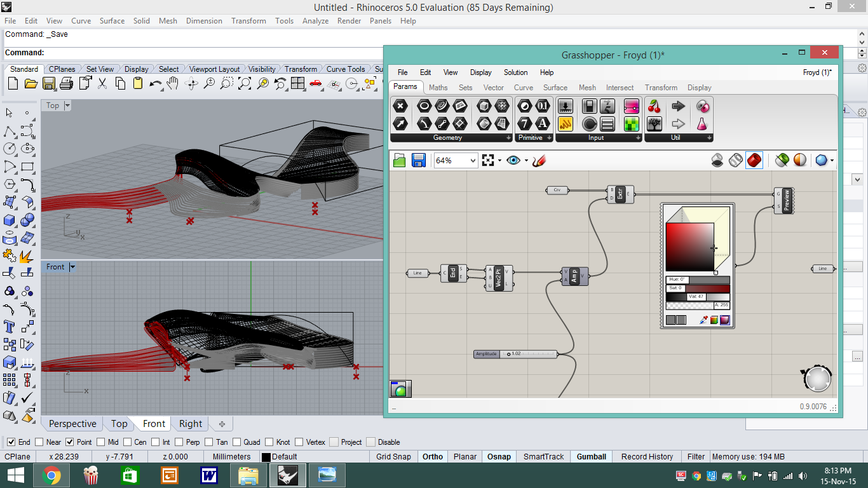The height and width of the screenshot is (488, 868).
Task: Switch to the Perspective viewport tab
Action: pos(72,424)
